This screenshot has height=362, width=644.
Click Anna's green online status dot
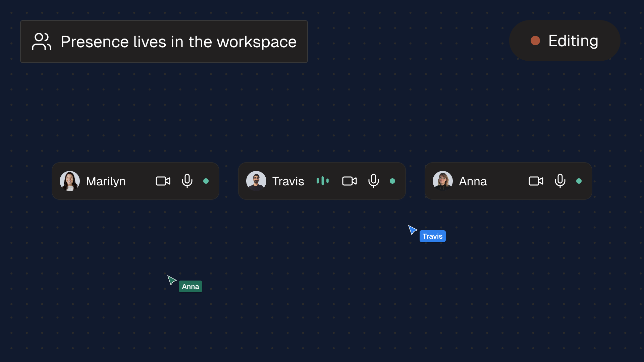coord(579,181)
